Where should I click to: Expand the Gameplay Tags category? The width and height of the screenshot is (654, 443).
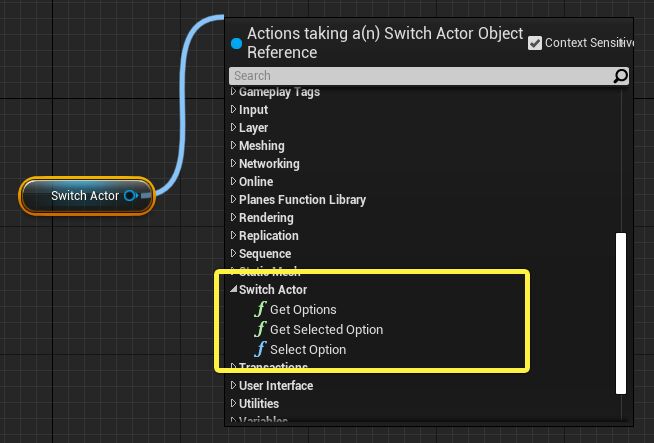234,91
